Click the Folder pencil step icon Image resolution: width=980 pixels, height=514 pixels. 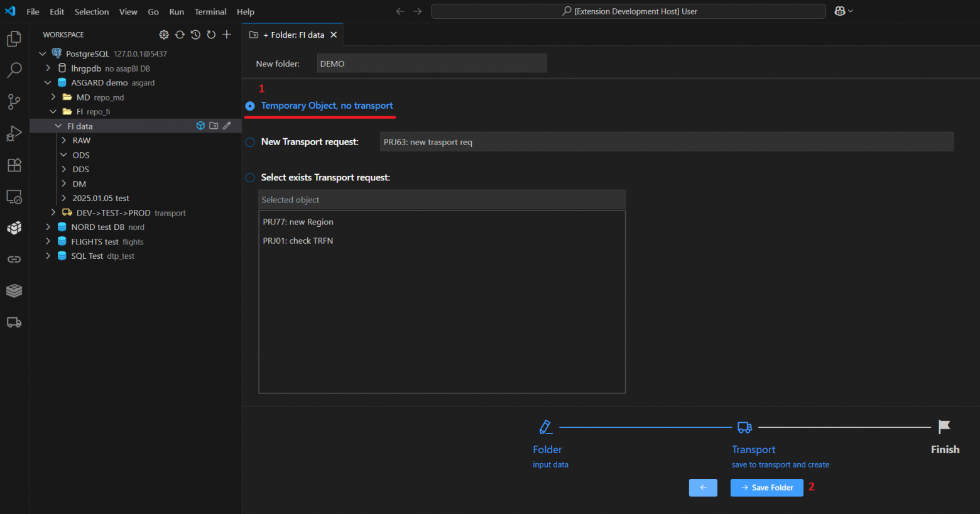pyautogui.click(x=546, y=427)
